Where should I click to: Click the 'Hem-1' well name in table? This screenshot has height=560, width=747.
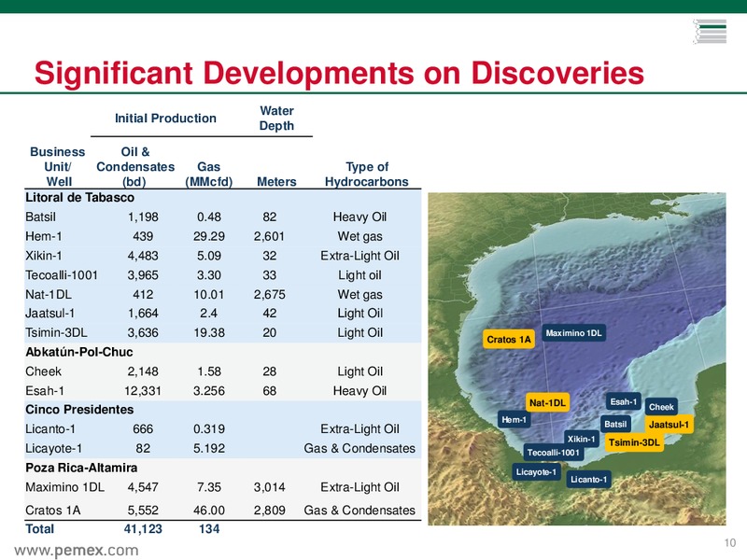[x=43, y=236]
